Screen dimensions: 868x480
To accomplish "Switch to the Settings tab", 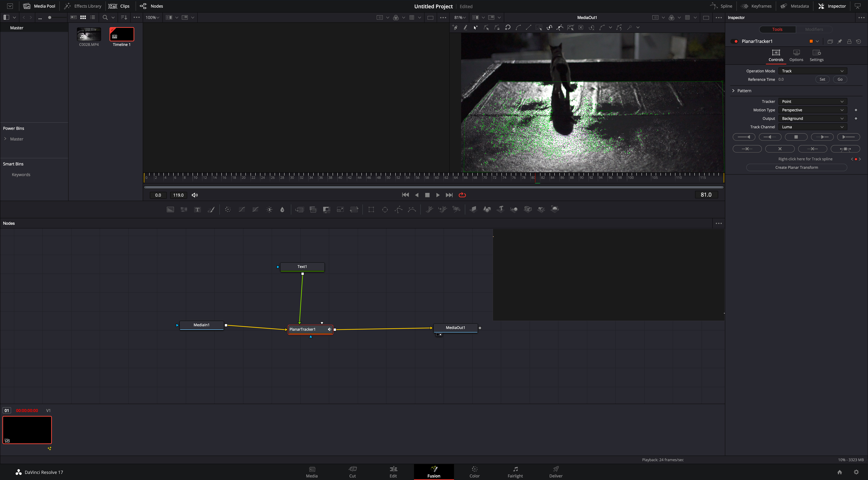I will pyautogui.click(x=816, y=56).
